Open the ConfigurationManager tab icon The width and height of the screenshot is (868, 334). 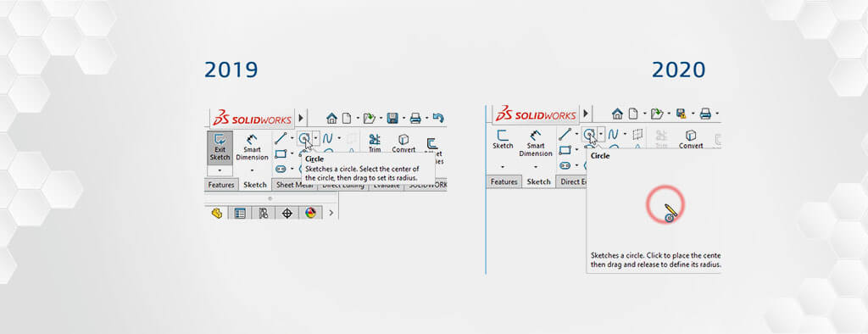264,213
